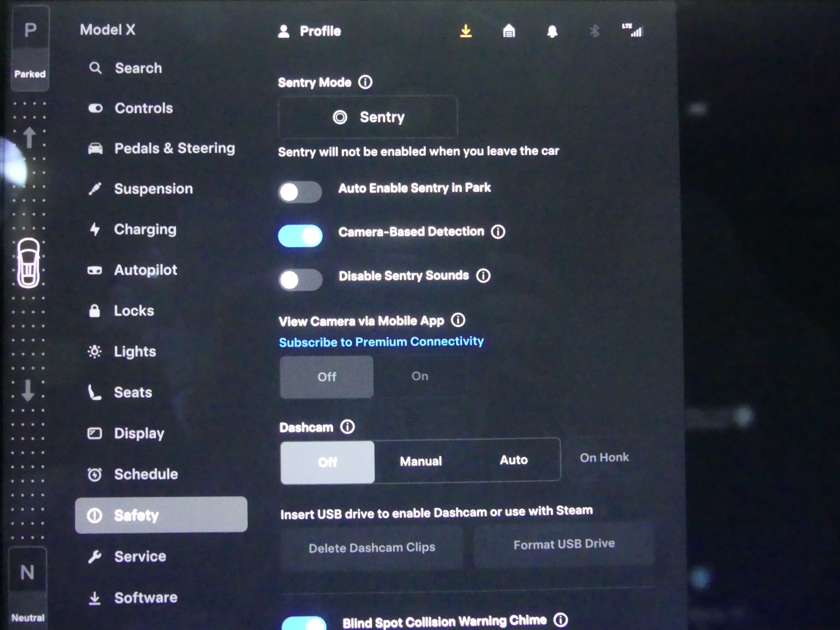
Task: Show Sentry Mode info icon
Action: coord(365,82)
